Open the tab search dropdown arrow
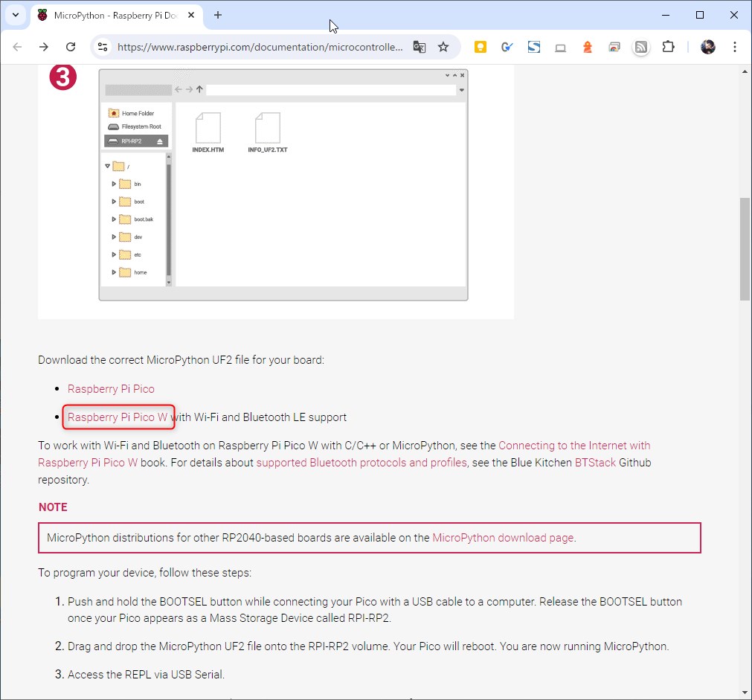 (16, 15)
